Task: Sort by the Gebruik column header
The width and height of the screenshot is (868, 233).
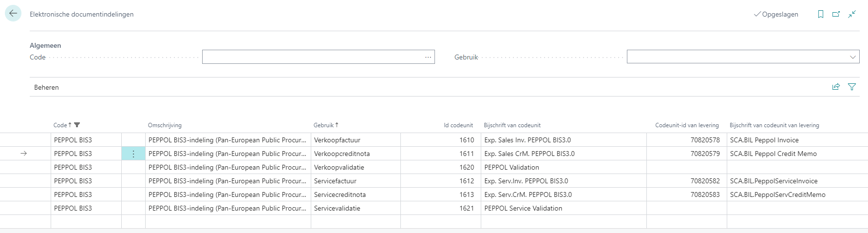Action: click(x=324, y=125)
